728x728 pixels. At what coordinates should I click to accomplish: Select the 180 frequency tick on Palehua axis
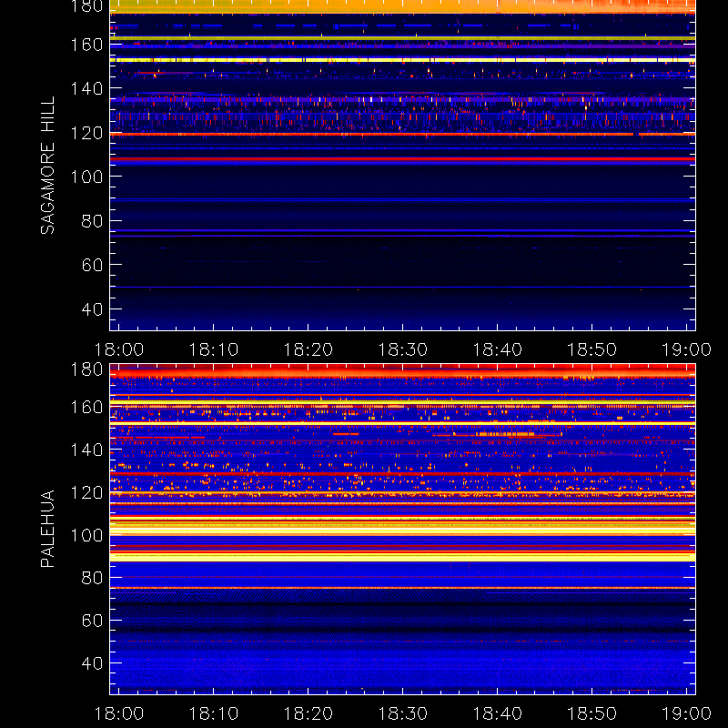click(86, 369)
